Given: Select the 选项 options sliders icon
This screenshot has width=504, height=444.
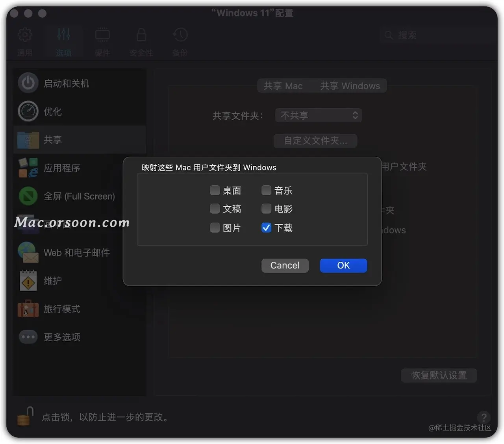Looking at the screenshot, I should click(x=63, y=35).
